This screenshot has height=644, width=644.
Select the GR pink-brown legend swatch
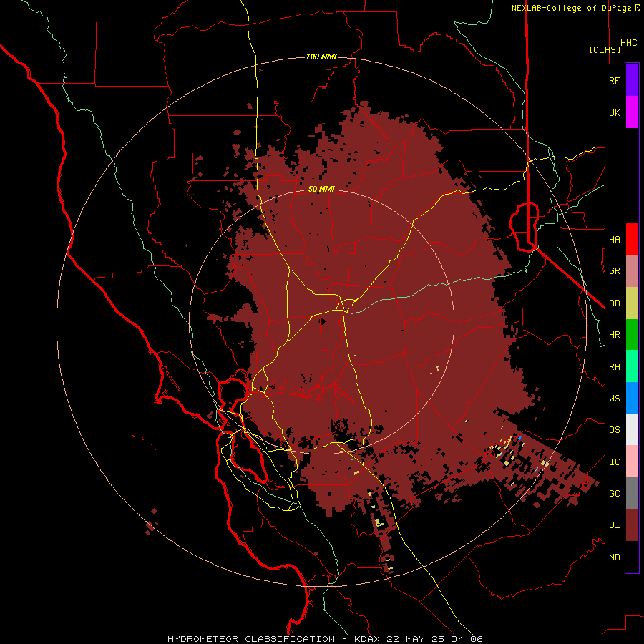click(632, 271)
